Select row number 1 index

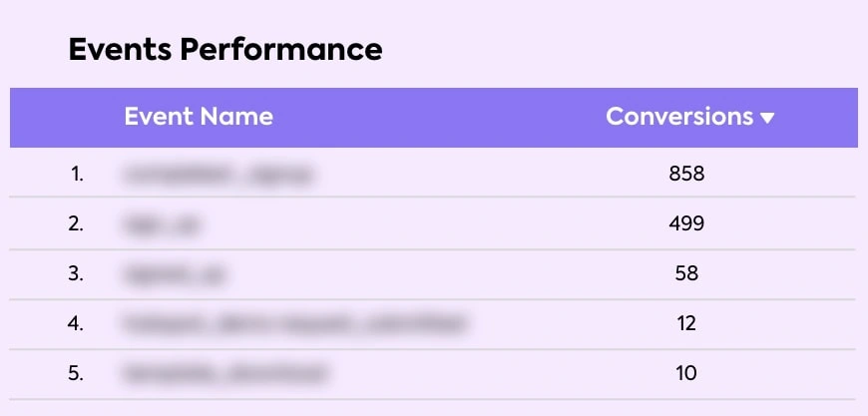[77, 175]
